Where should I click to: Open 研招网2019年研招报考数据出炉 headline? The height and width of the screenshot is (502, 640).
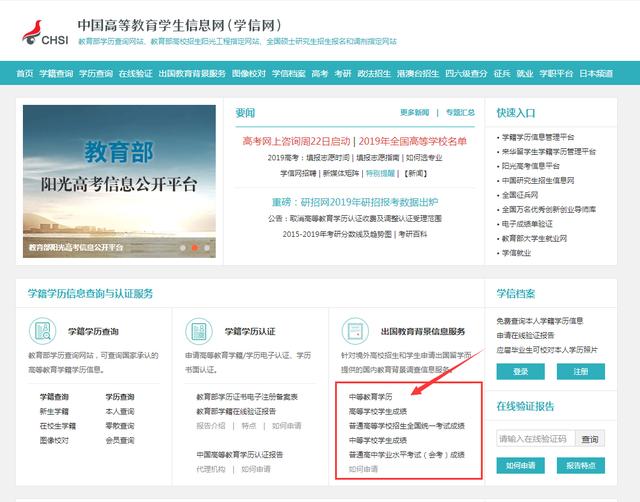[x=355, y=202]
